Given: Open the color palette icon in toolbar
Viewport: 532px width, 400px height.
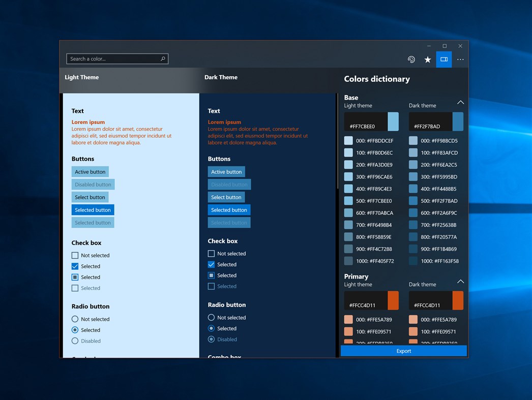Looking at the screenshot, I should 411,59.
